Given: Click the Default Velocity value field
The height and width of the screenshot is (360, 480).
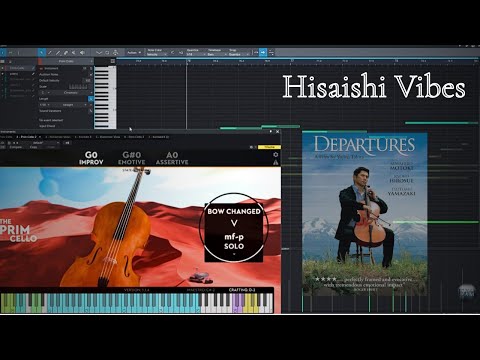Looking at the screenshot, I should tap(87, 80).
